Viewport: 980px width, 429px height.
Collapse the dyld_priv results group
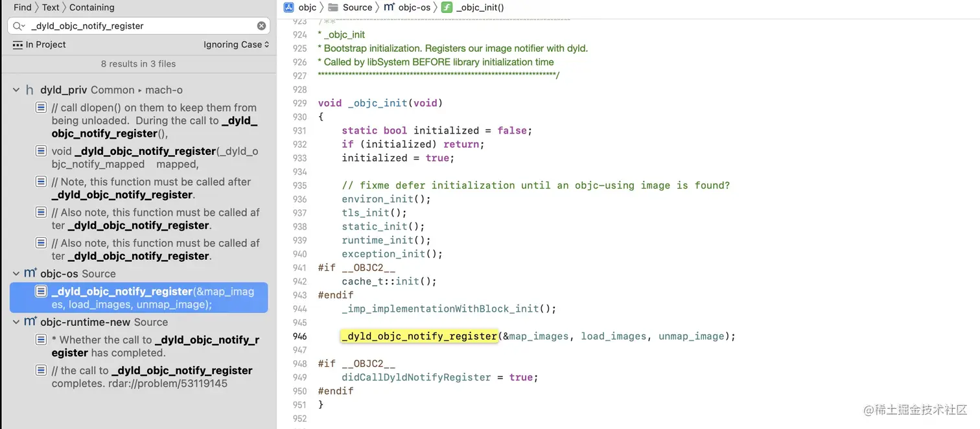point(16,90)
